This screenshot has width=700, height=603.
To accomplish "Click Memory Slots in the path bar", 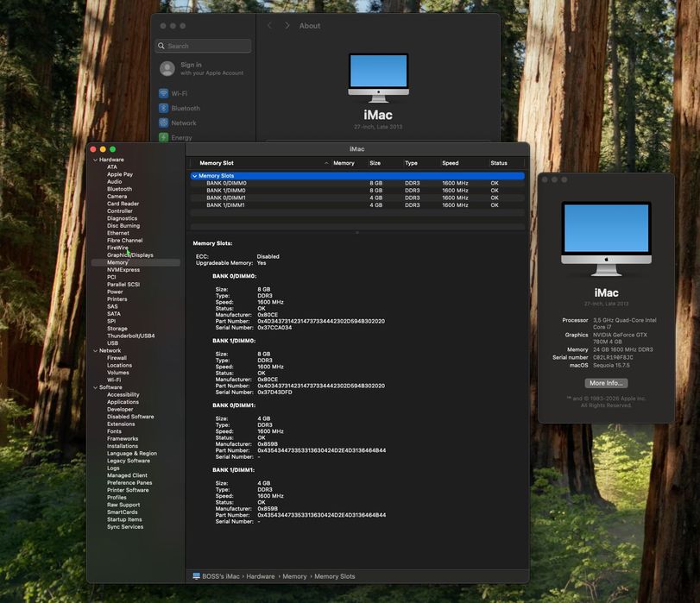I will coord(334,576).
